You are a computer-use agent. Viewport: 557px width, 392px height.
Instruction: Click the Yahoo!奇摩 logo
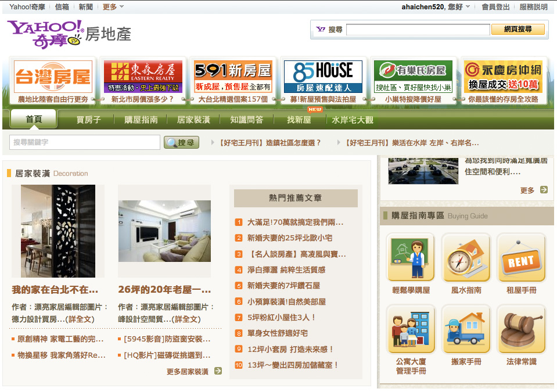pyautogui.click(x=45, y=34)
